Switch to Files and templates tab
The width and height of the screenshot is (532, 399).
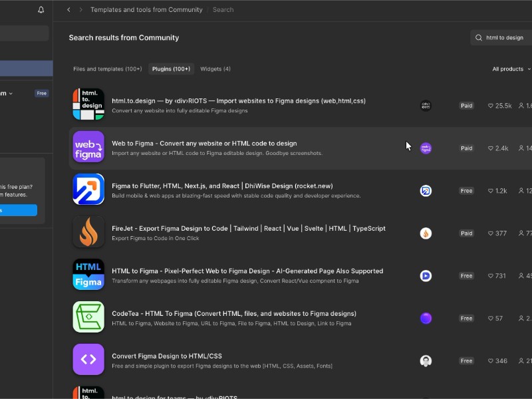[x=108, y=69]
